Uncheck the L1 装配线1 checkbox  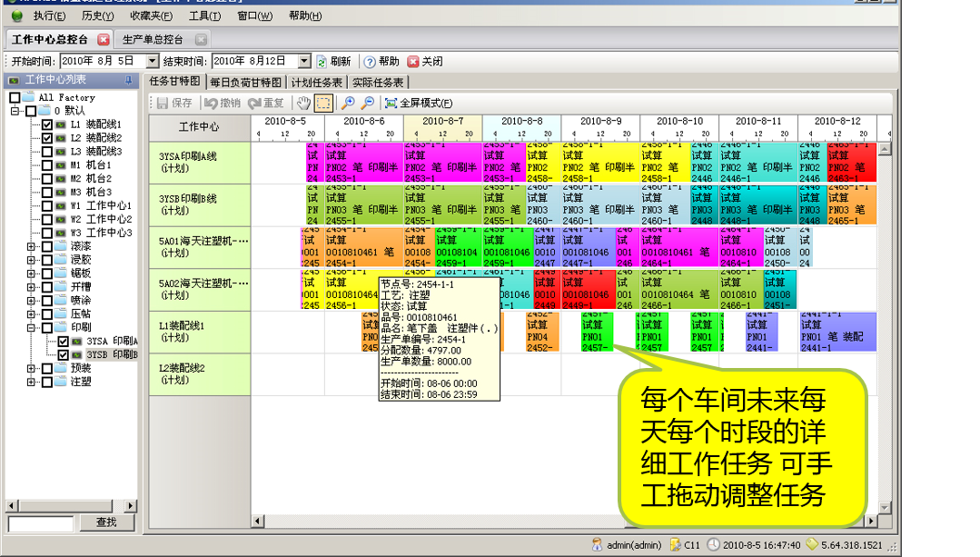[x=47, y=124]
